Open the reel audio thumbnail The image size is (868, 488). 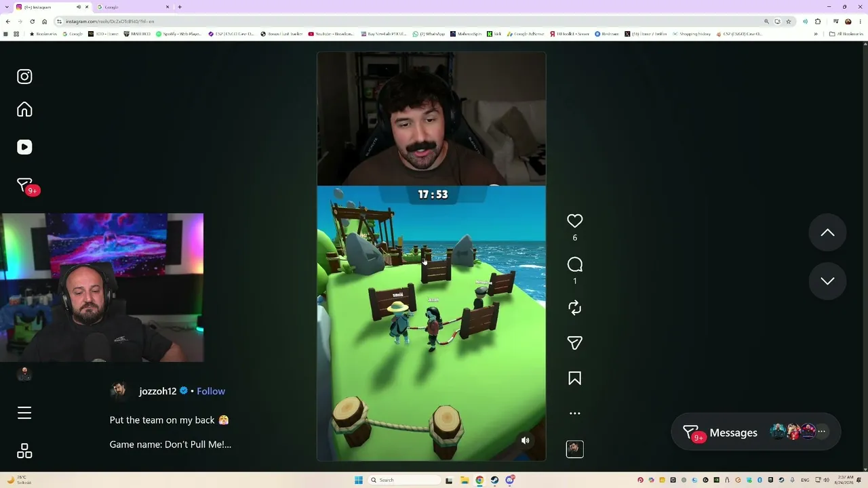[x=574, y=449]
